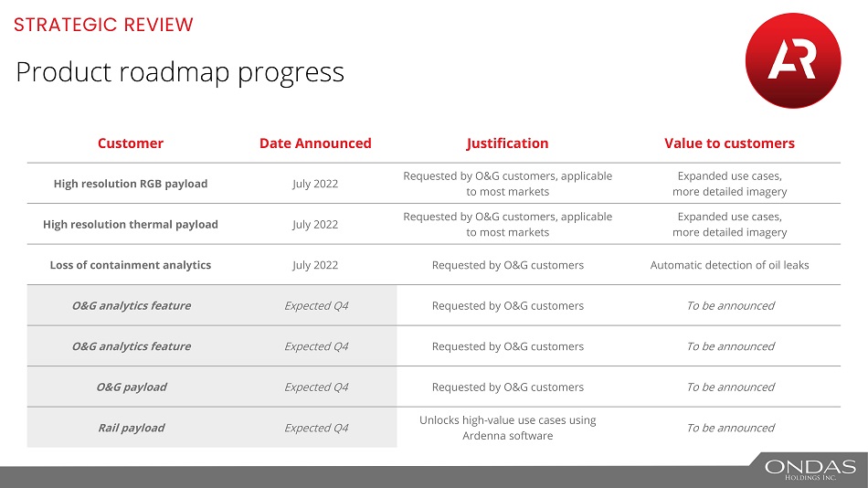The height and width of the screenshot is (488, 868).
Task: Click the red AR circular logo
Action: pyautogui.click(x=792, y=61)
